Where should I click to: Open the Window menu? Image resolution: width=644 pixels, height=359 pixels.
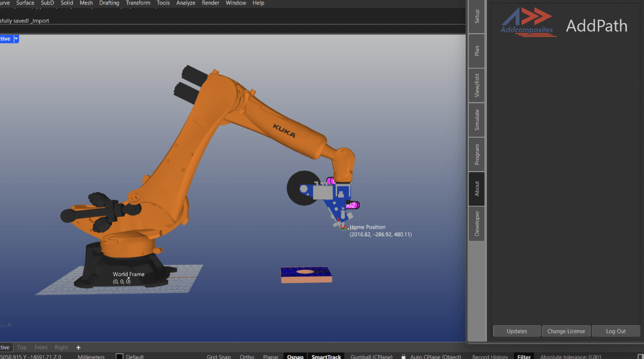pos(235,3)
